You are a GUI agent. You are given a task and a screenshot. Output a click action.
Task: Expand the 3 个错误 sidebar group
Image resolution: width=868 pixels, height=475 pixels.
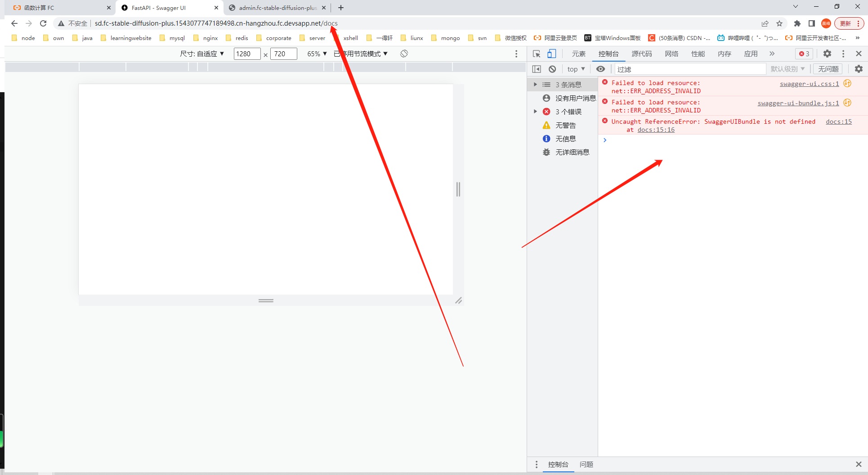click(x=535, y=112)
